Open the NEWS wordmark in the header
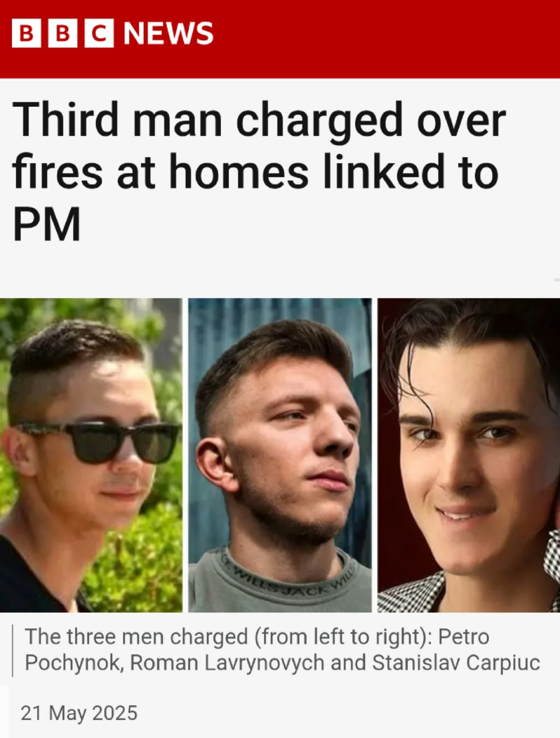 pos(169,33)
